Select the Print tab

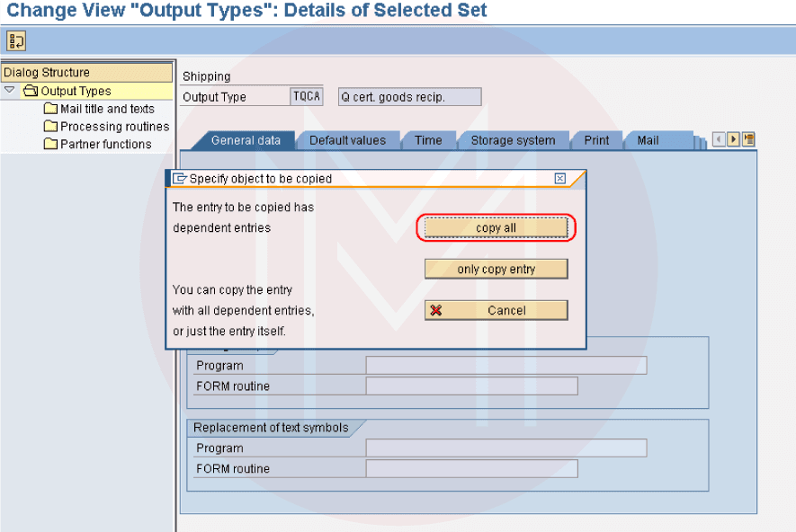(x=596, y=140)
